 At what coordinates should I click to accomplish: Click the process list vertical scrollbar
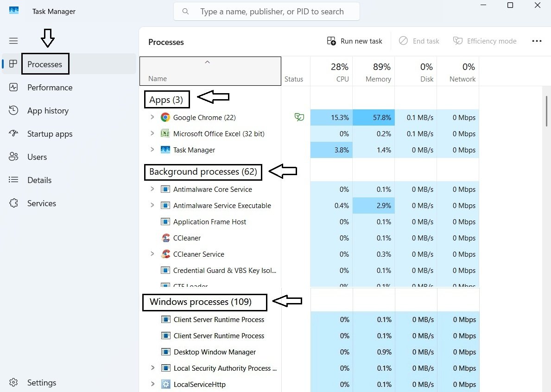[546, 111]
